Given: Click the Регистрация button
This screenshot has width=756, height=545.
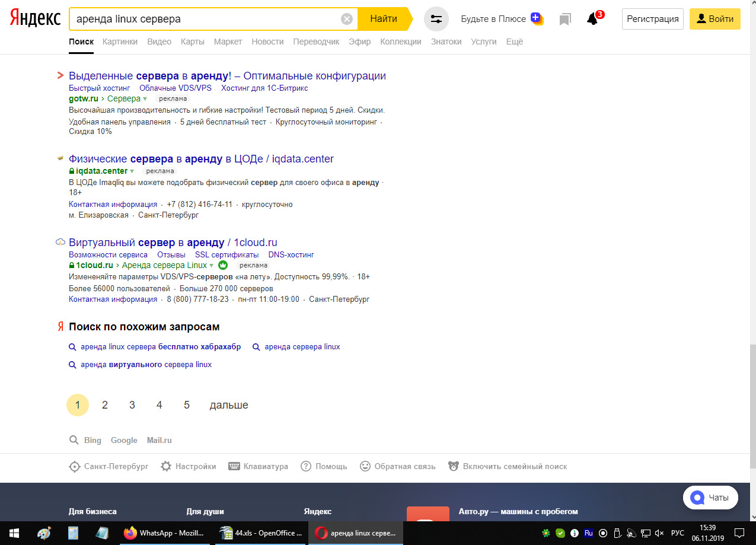Looking at the screenshot, I should pyautogui.click(x=653, y=19).
